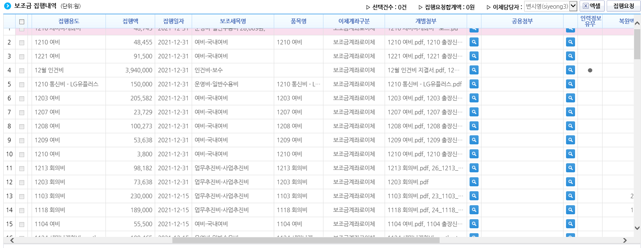Open 공용첨부 search icon for 48,455 row
The image size is (644, 248).
coord(571,42)
